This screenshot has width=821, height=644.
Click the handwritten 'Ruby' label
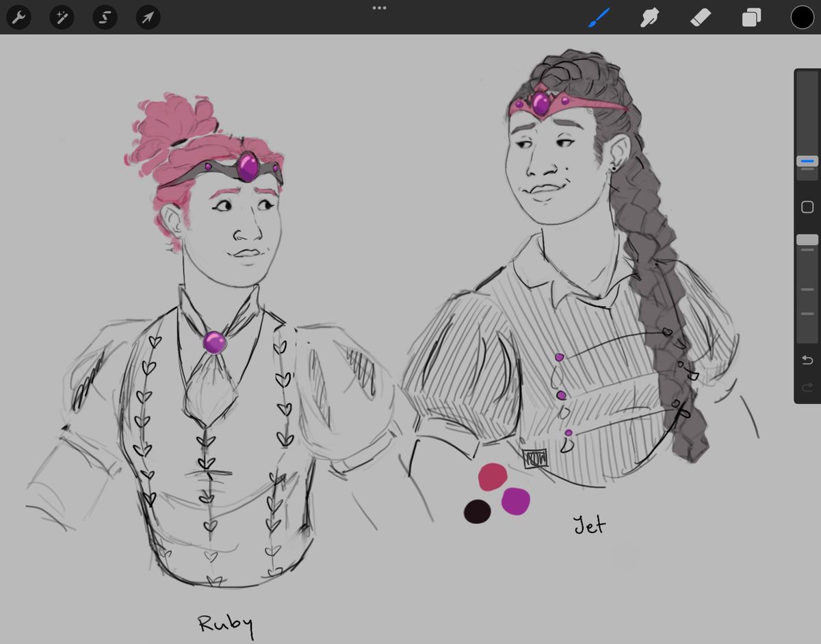click(x=226, y=626)
